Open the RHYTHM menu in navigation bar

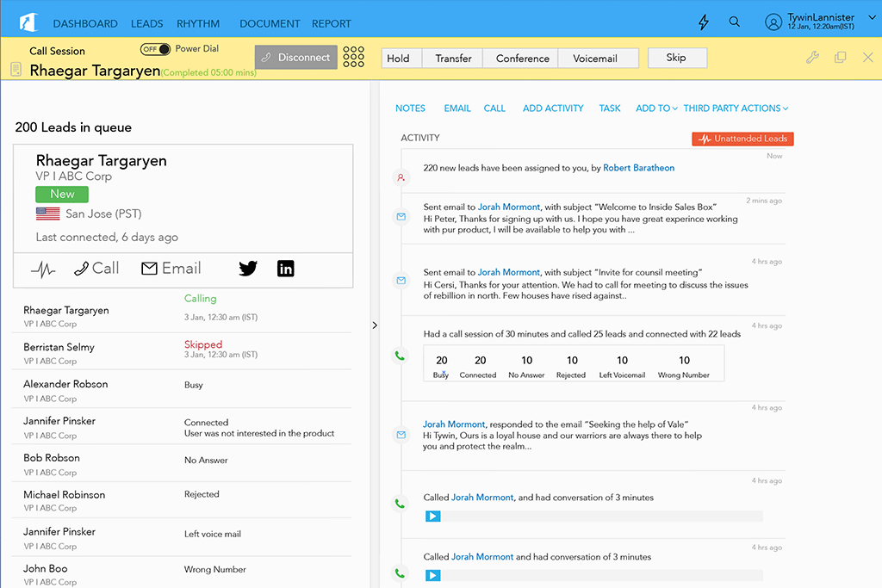[x=196, y=24]
